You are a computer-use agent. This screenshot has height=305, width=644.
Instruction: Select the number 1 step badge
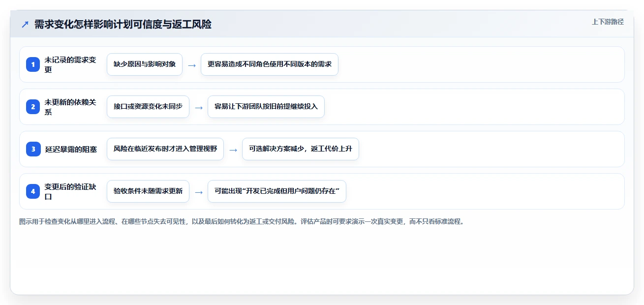(x=33, y=64)
